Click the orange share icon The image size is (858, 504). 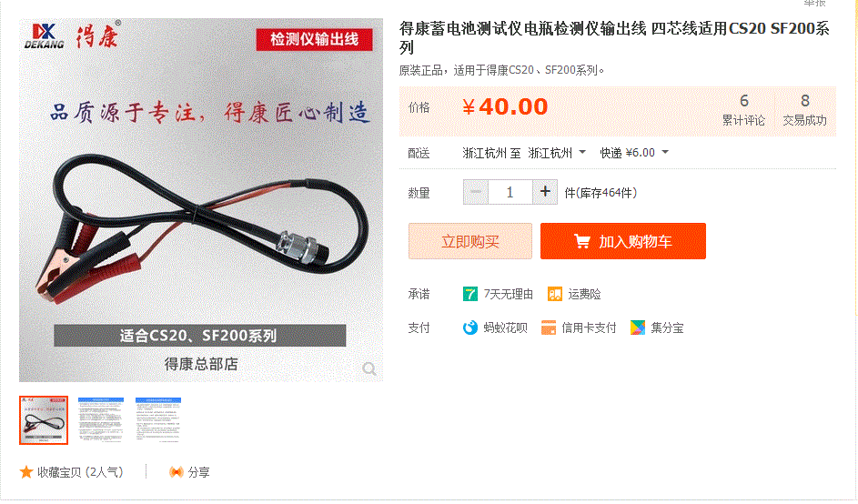coord(177,472)
